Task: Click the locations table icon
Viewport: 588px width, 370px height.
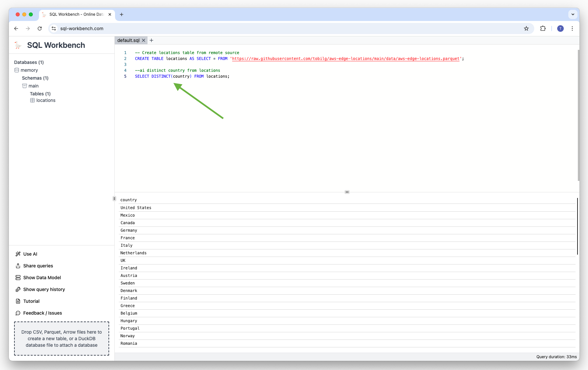Action: pos(32,100)
